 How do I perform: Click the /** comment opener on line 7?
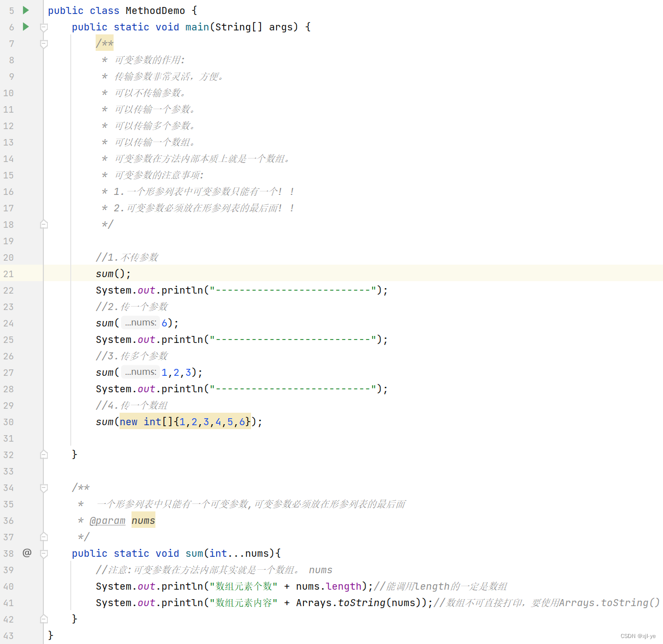tap(105, 43)
